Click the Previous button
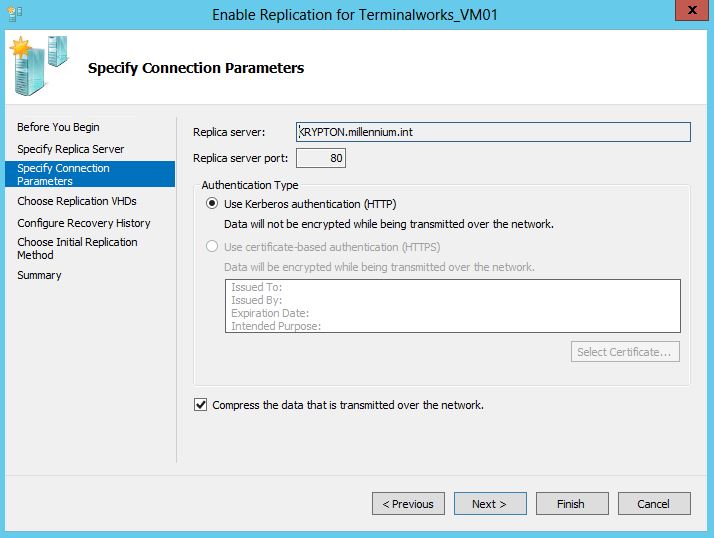 [408, 503]
